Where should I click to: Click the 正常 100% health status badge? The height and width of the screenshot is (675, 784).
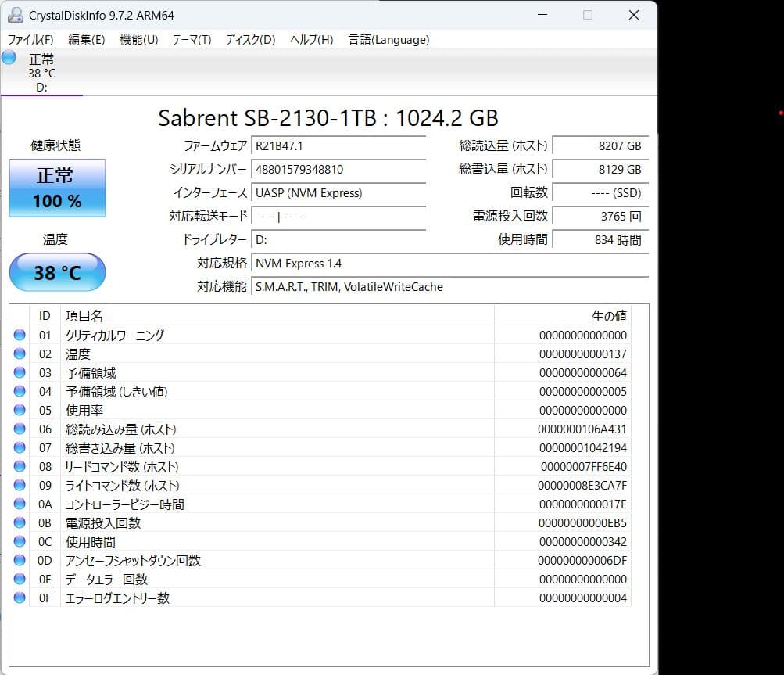(x=56, y=188)
